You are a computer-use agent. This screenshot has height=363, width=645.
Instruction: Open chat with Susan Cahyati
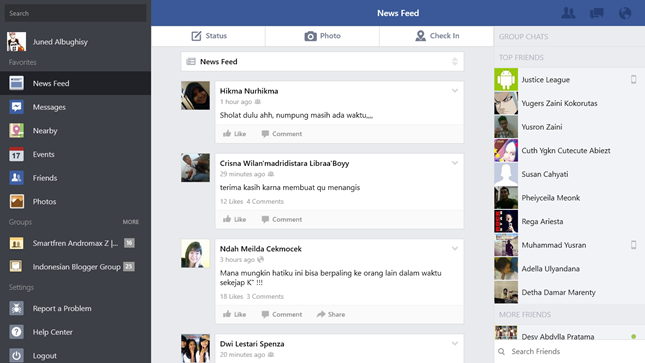[569, 174]
